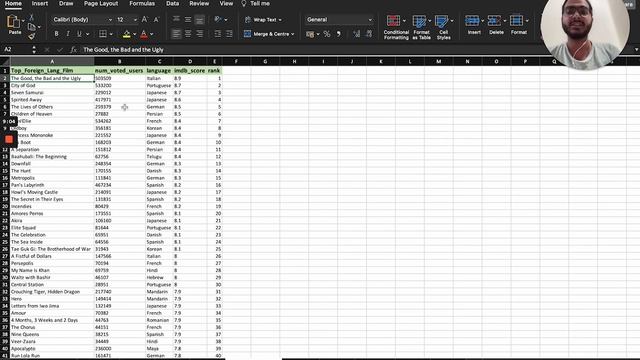Open Conditional Formatting
The width and height of the screenshot is (640, 360).
pos(396,27)
